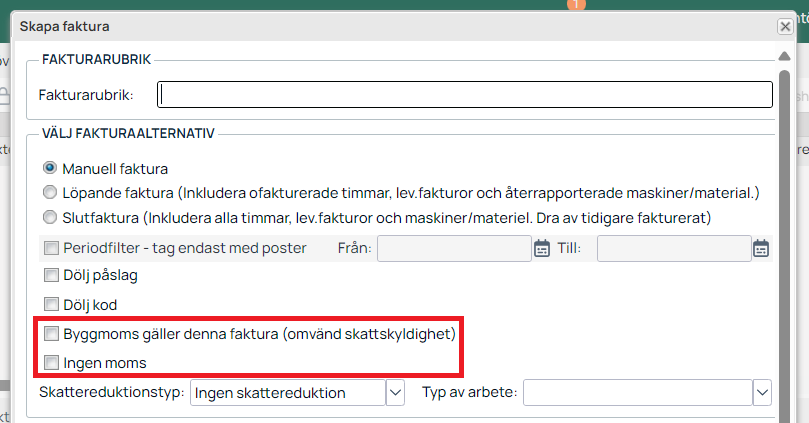Close the Skapa faktura dialog
Screen dimensions: 809x423
tap(785, 26)
